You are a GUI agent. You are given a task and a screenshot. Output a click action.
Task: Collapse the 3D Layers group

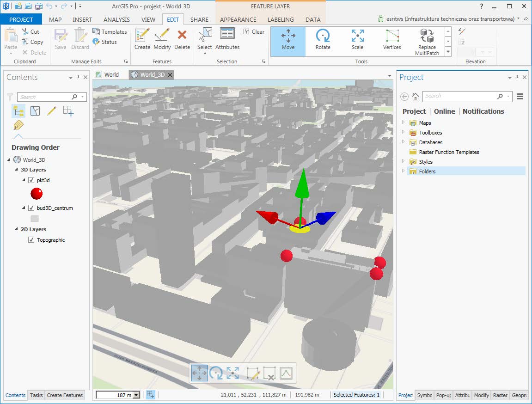pos(16,169)
